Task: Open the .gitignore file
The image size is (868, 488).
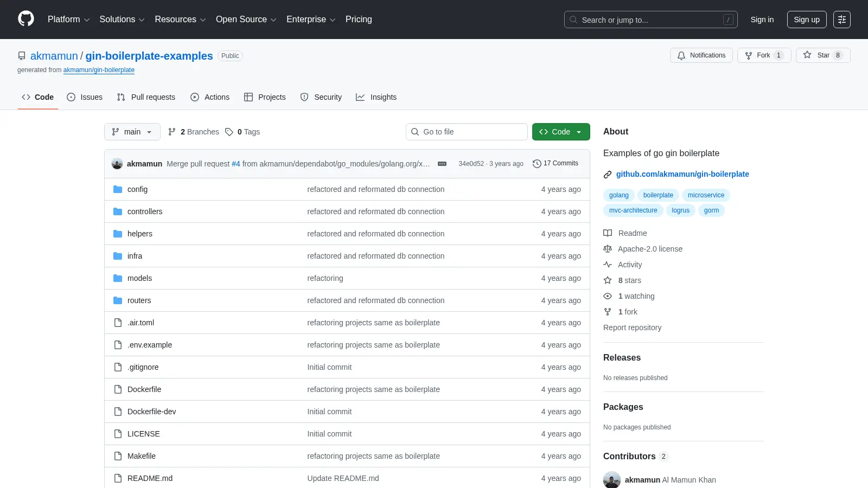Action: pos(143,367)
